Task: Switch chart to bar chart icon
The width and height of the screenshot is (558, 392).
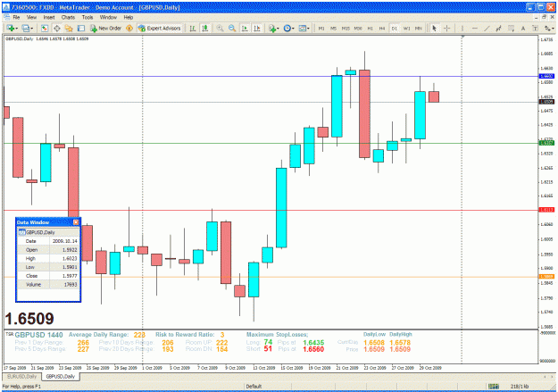Action: 193,28
